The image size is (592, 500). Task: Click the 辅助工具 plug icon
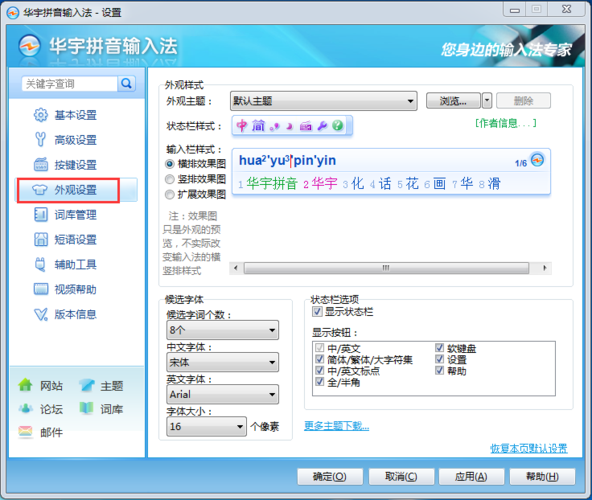point(40,264)
